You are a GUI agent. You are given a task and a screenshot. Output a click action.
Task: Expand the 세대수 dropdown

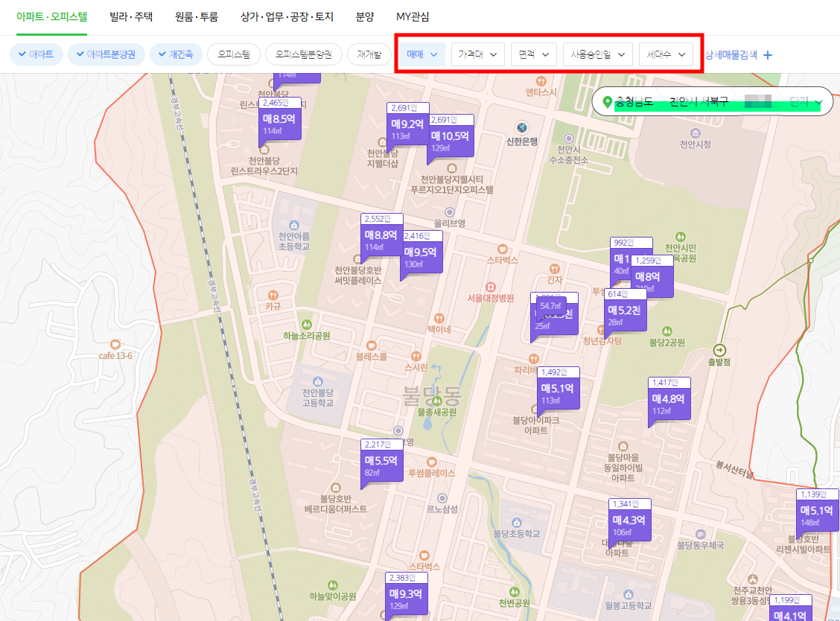[x=666, y=54]
